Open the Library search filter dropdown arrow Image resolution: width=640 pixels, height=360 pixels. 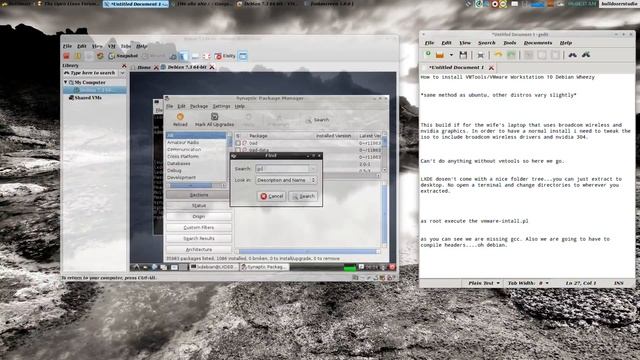point(122,73)
